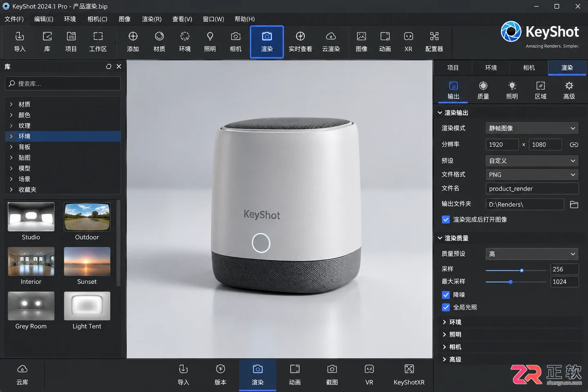This screenshot has width=588, height=392.
Task: Toggle the resolution aspect ratio link
Action: coord(574,145)
